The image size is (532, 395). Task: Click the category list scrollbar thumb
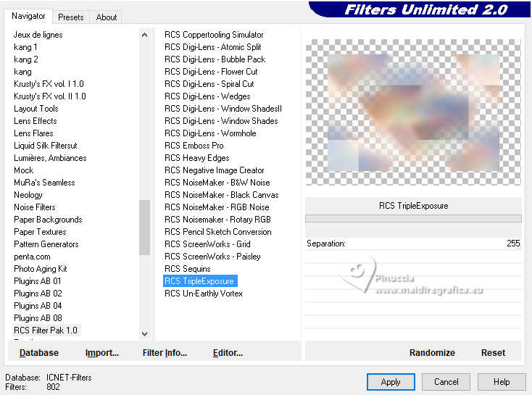[x=144, y=228]
